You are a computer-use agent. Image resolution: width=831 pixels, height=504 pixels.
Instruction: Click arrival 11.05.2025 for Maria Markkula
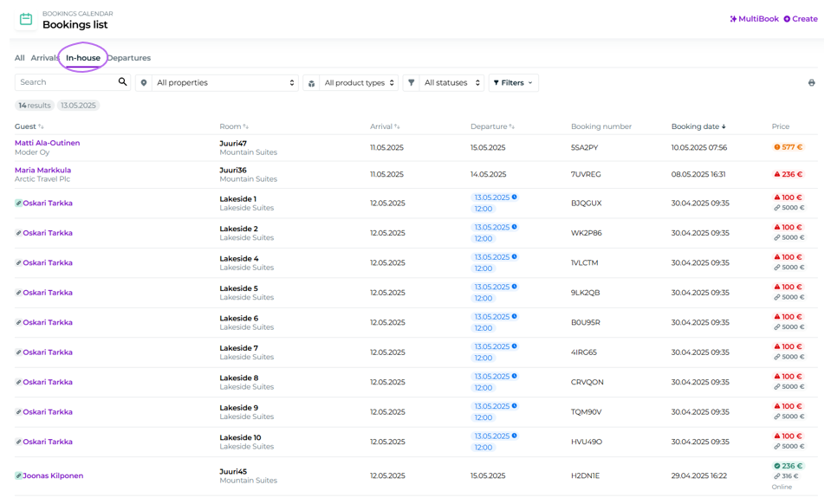[386, 174]
